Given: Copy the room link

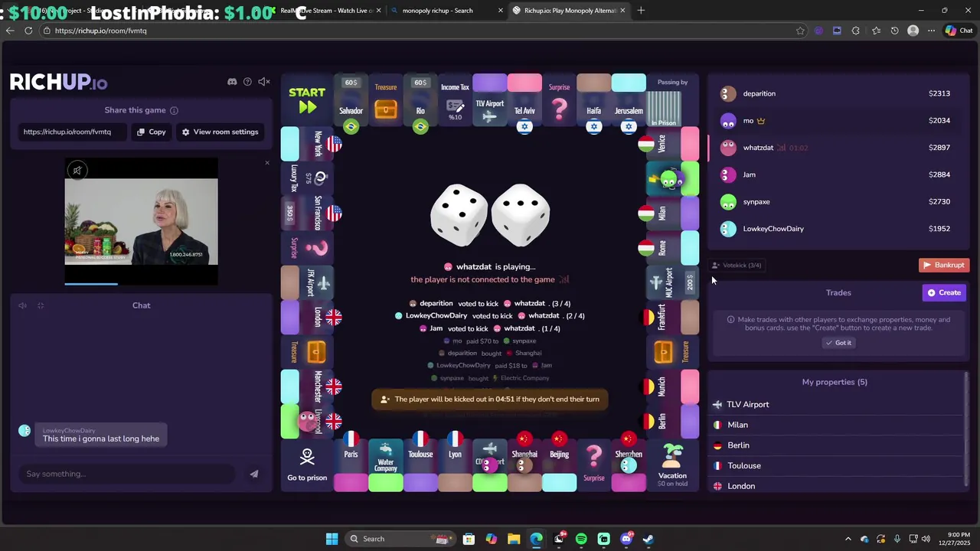Looking at the screenshot, I should [152, 132].
